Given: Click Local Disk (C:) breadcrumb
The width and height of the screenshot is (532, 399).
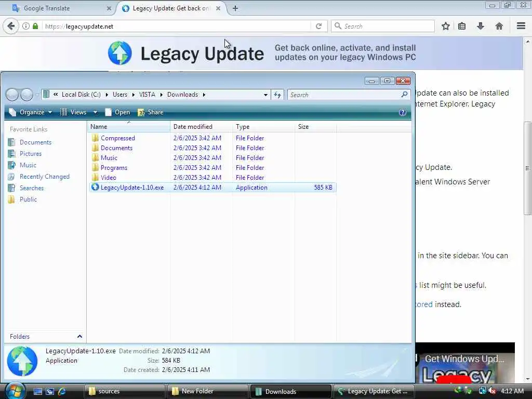Looking at the screenshot, I should coord(81,95).
